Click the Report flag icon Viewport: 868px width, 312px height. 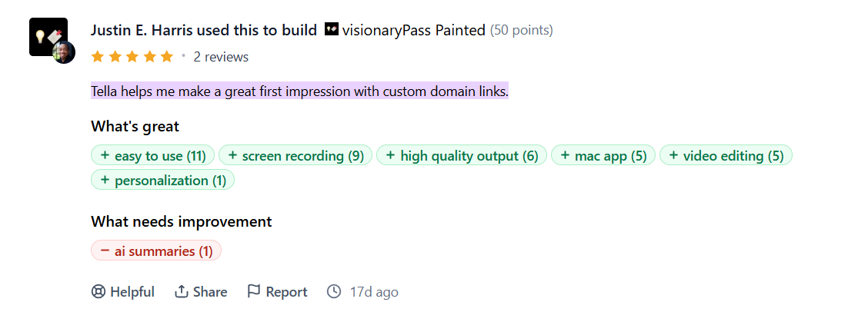[254, 292]
